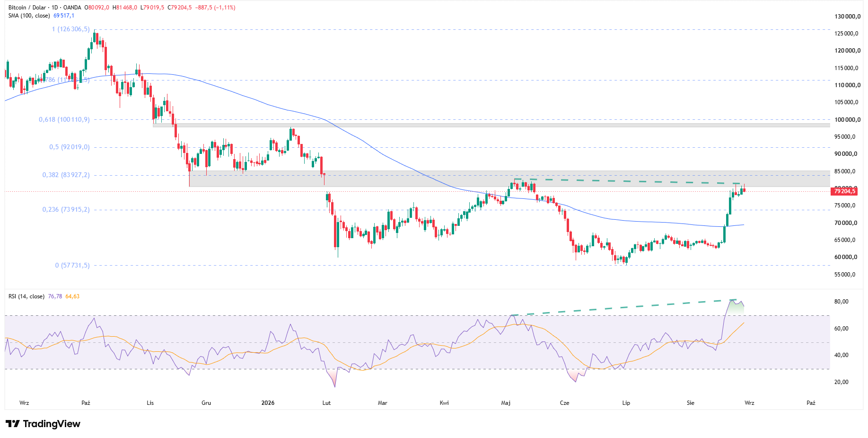Click the 2026 year label on time axis
868x438 pixels.
click(x=268, y=403)
